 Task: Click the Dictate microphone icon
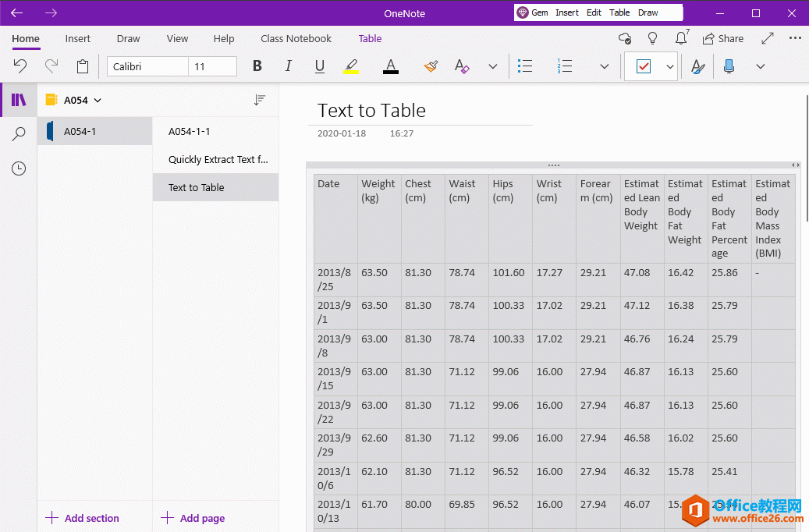point(729,66)
